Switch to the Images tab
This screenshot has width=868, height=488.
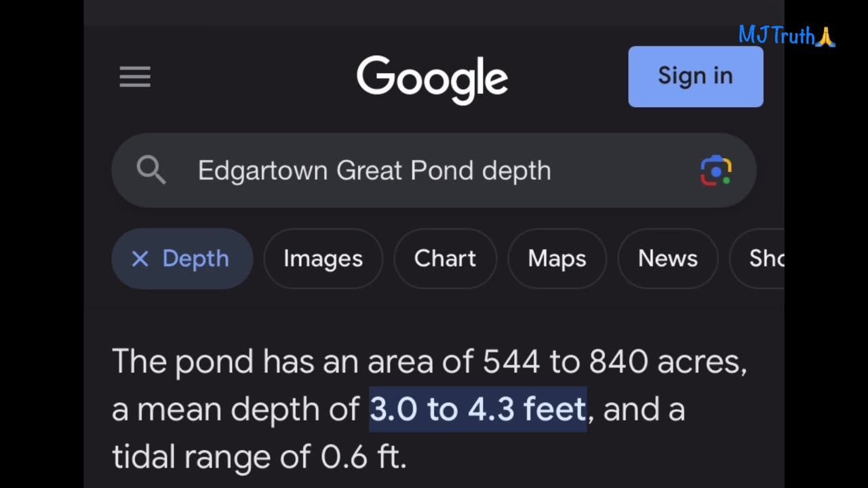point(323,259)
